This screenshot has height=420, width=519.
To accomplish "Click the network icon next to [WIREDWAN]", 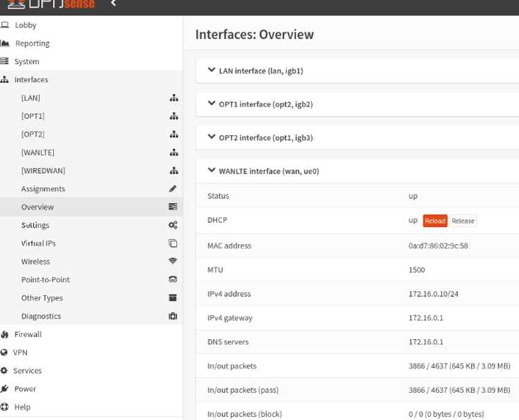I will pos(174,170).
